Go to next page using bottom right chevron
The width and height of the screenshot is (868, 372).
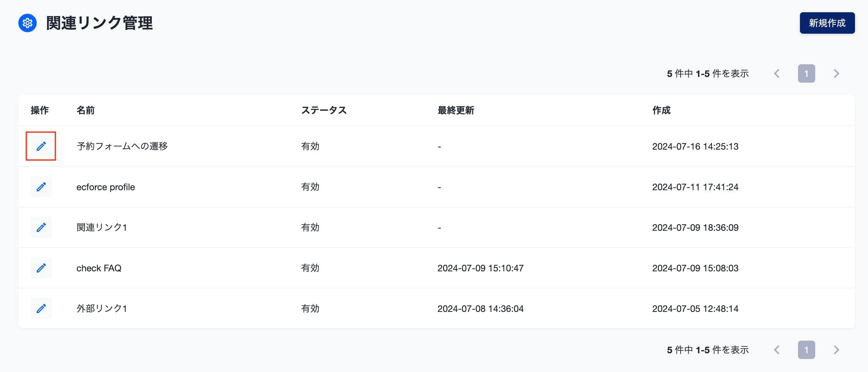836,350
